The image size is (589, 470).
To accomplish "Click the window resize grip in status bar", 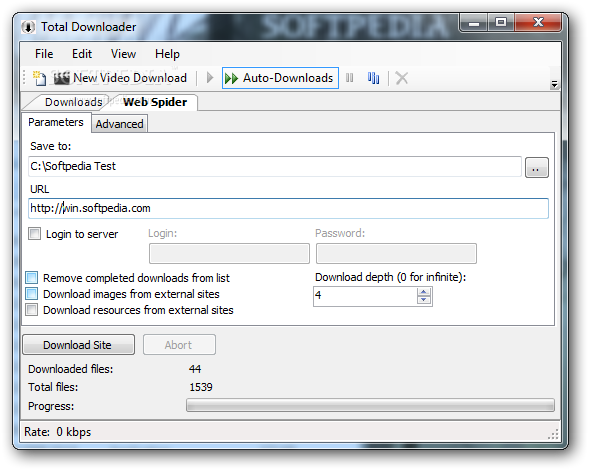I will [553, 434].
